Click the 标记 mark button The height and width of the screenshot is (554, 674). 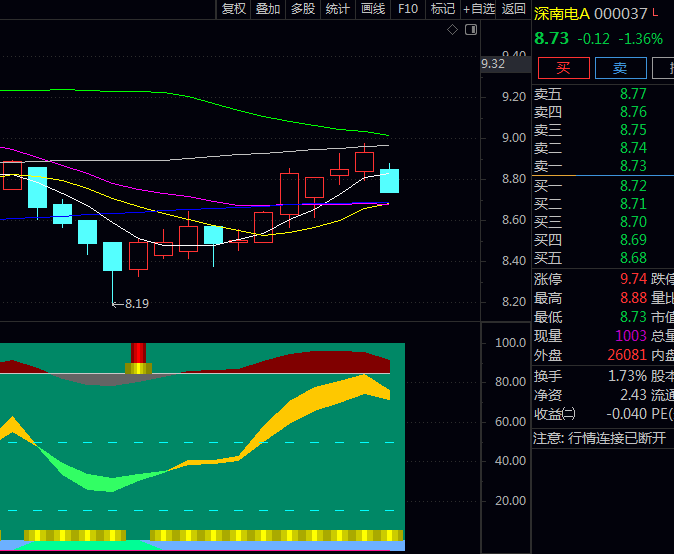click(442, 9)
